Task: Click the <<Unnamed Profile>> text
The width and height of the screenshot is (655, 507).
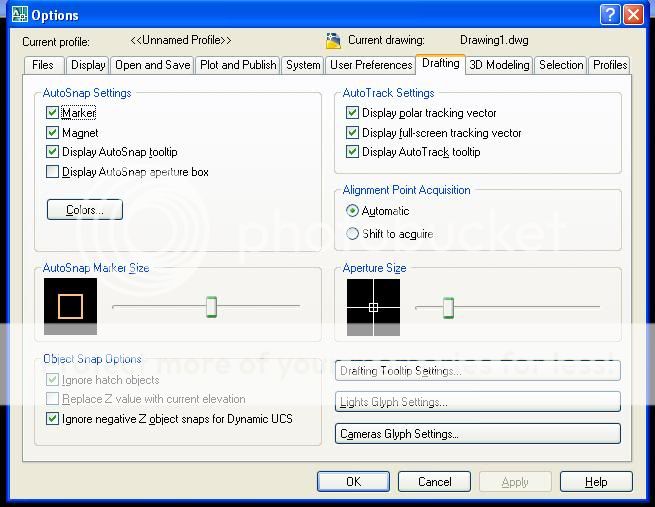Action: [180, 40]
